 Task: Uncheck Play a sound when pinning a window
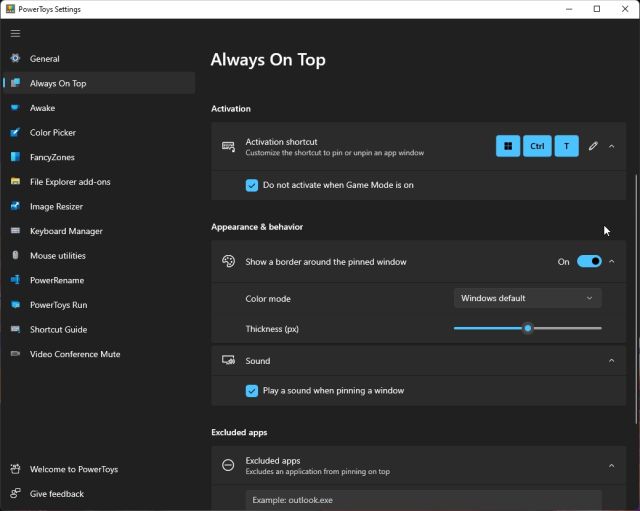252,391
